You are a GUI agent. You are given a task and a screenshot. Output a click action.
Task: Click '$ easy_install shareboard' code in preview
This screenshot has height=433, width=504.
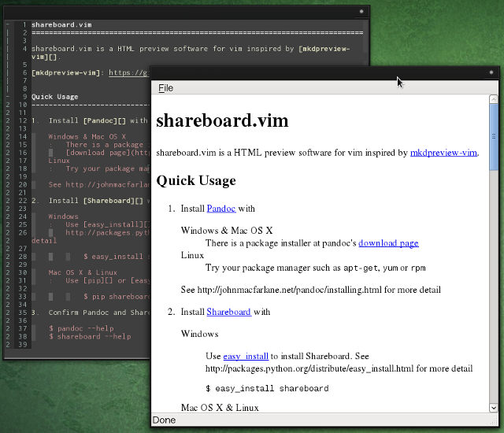click(267, 389)
